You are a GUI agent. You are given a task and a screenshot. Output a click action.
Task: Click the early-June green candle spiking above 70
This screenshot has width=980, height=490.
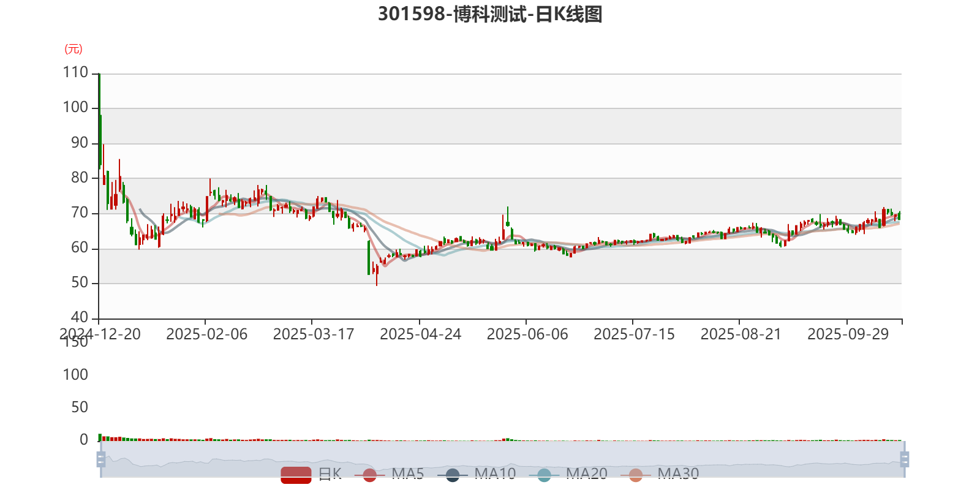508,217
